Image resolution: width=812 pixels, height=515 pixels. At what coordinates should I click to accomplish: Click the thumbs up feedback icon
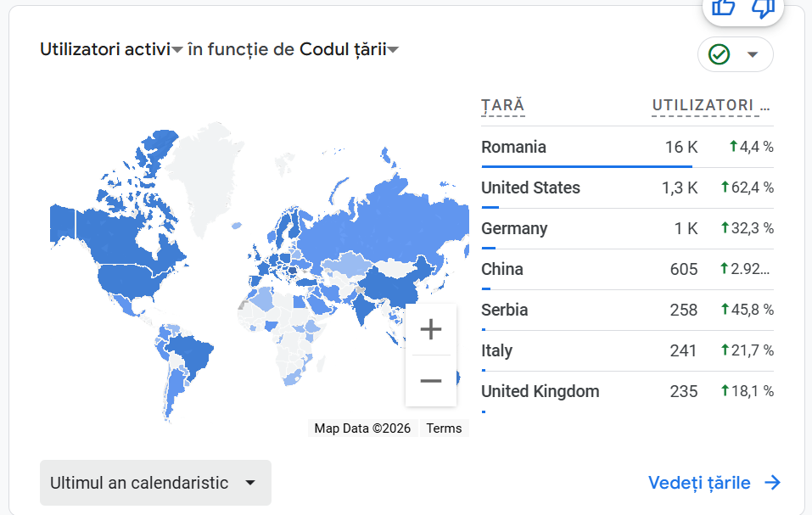coord(723,7)
